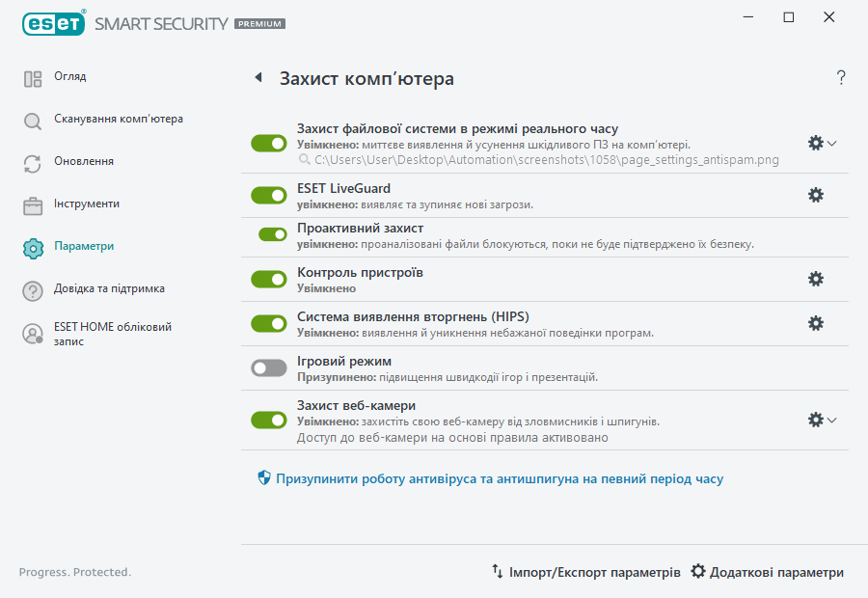Click the Огляд overview icon
The height and width of the screenshot is (598, 868).
[x=32, y=76]
